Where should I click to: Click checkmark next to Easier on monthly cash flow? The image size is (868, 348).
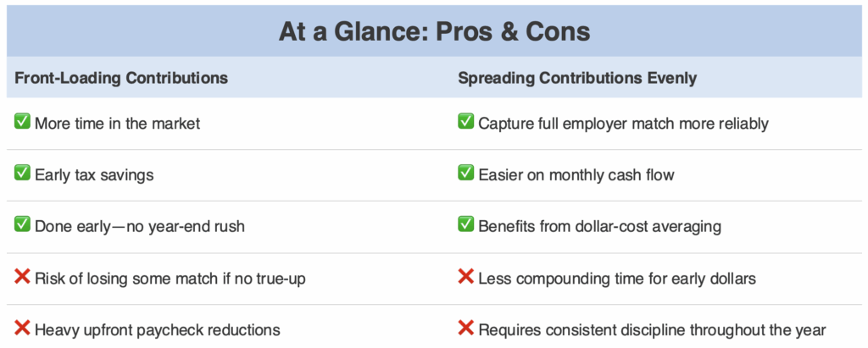click(465, 174)
